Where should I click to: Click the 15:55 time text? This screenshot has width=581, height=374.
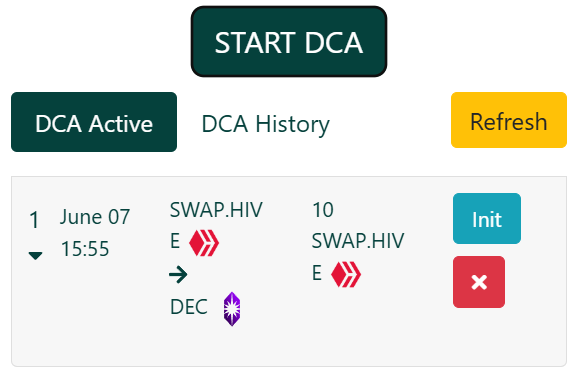[85, 248]
